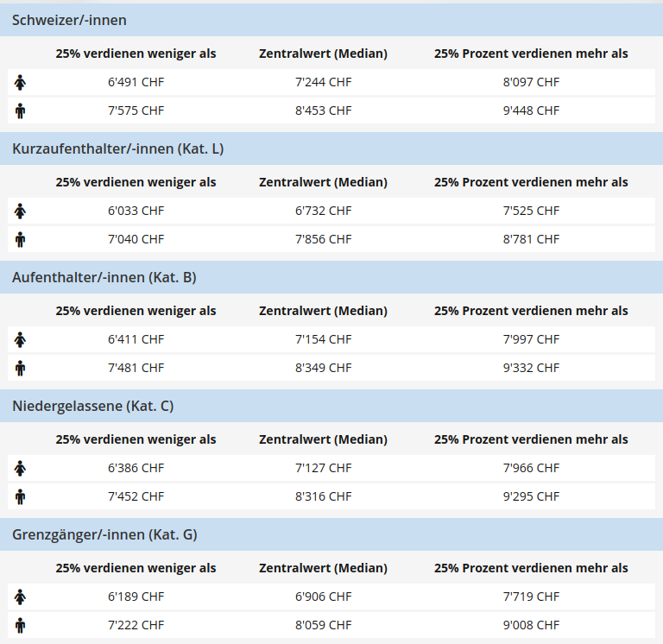The height and width of the screenshot is (644, 663).
Task: Select the 7'127 CHF median cell
Action: [x=323, y=468]
